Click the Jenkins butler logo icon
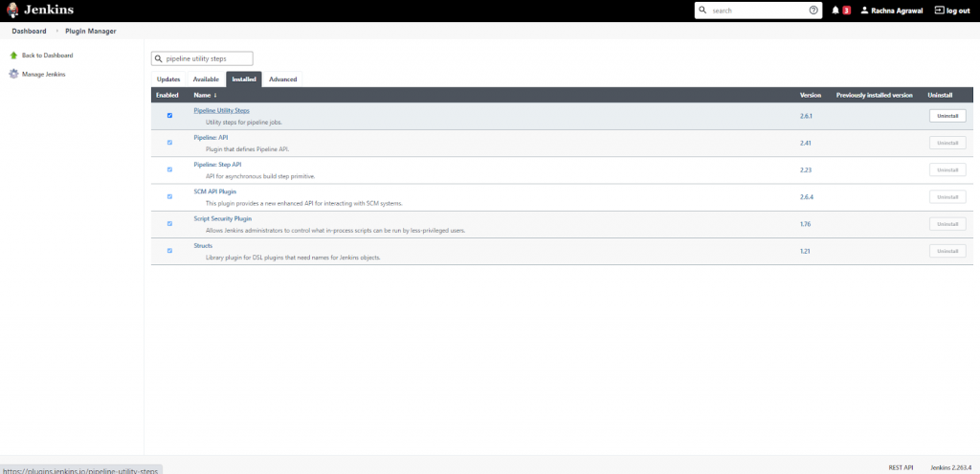Image resolution: width=980 pixels, height=474 pixels. [12, 10]
